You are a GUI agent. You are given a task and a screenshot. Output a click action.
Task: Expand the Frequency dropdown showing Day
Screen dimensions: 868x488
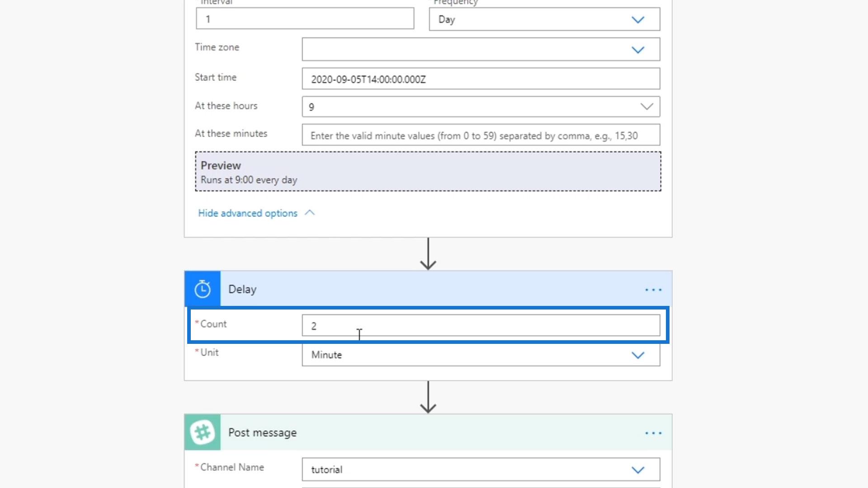[x=637, y=19]
